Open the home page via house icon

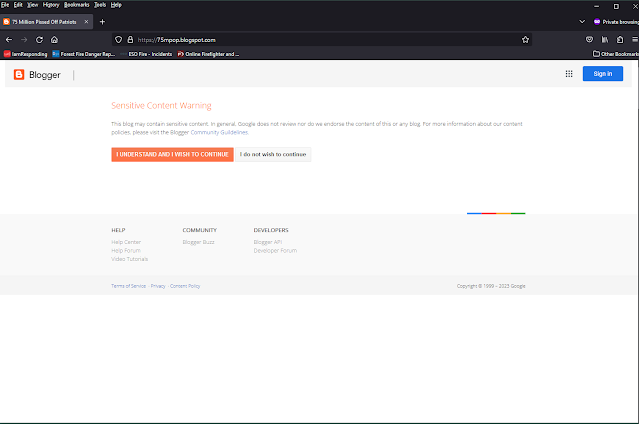(54, 40)
